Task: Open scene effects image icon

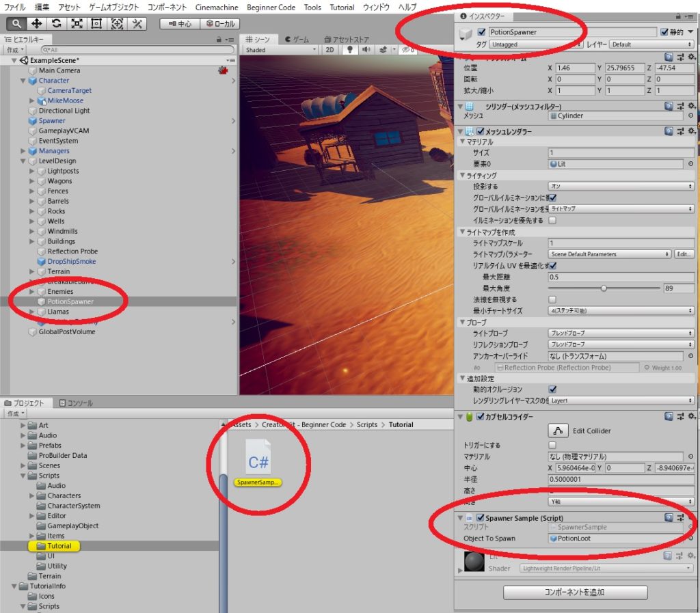Action: coord(383,49)
